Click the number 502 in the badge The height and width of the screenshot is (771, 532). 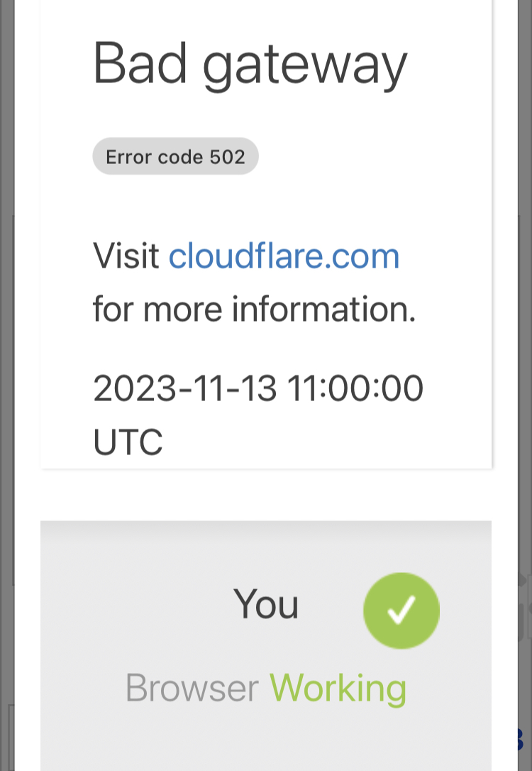click(227, 156)
